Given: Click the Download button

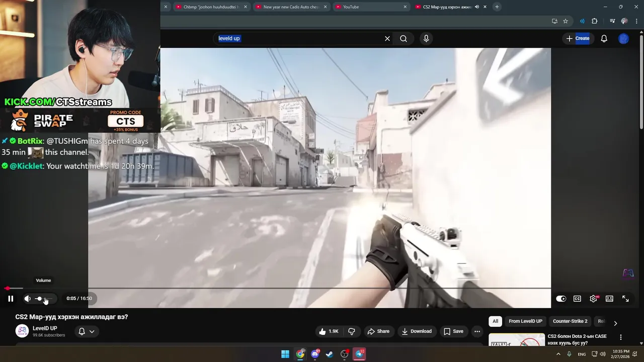Looking at the screenshot, I should coord(417,331).
